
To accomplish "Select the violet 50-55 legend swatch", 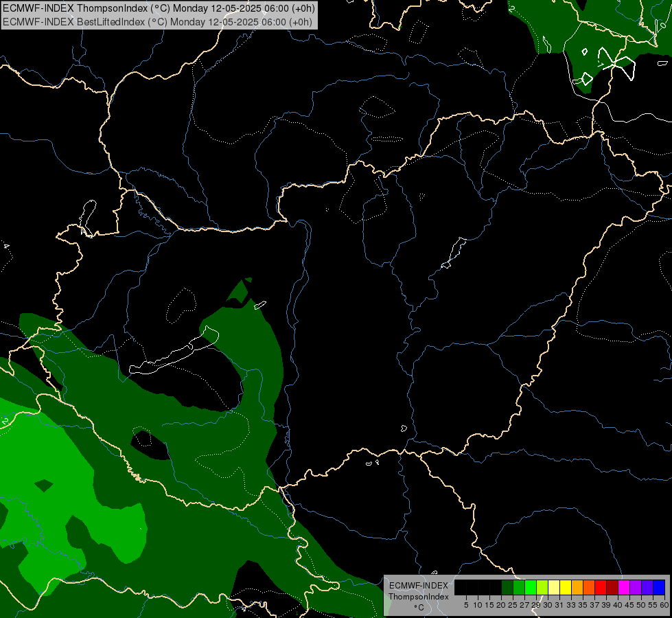I will 647,587.
